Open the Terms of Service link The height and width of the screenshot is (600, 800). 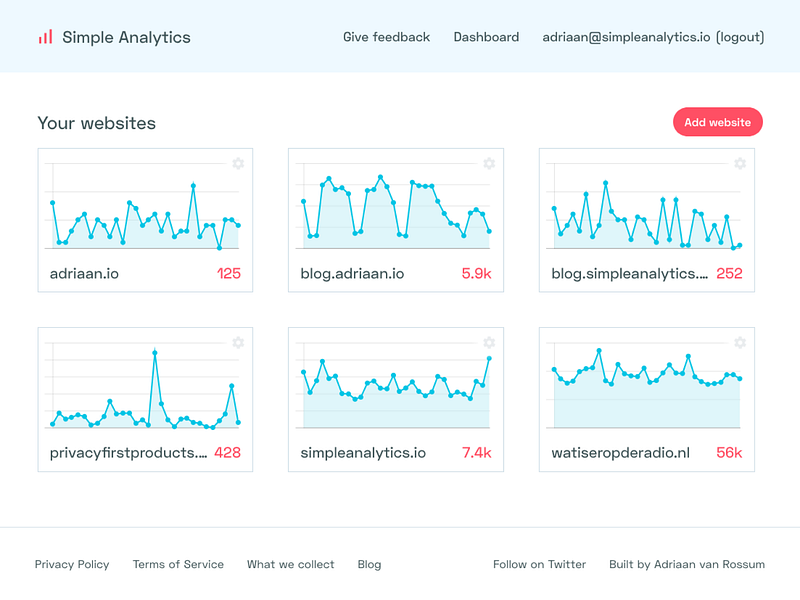click(x=178, y=564)
